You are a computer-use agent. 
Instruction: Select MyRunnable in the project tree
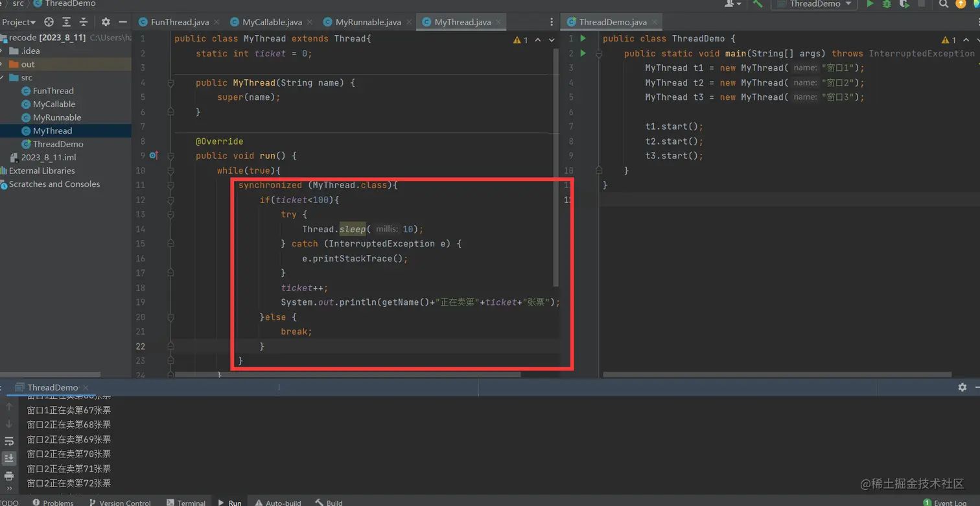tap(57, 117)
